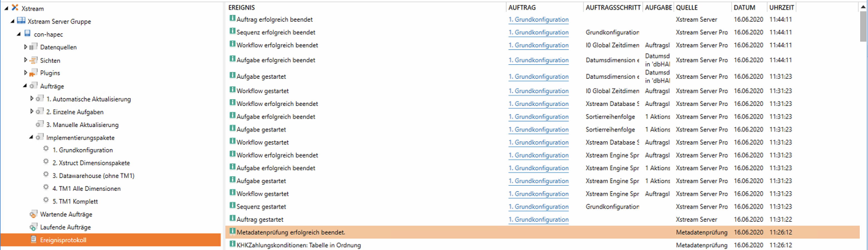Click info icon of 'Auftrag gestartet' row
868x250 pixels.
point(232,219)
